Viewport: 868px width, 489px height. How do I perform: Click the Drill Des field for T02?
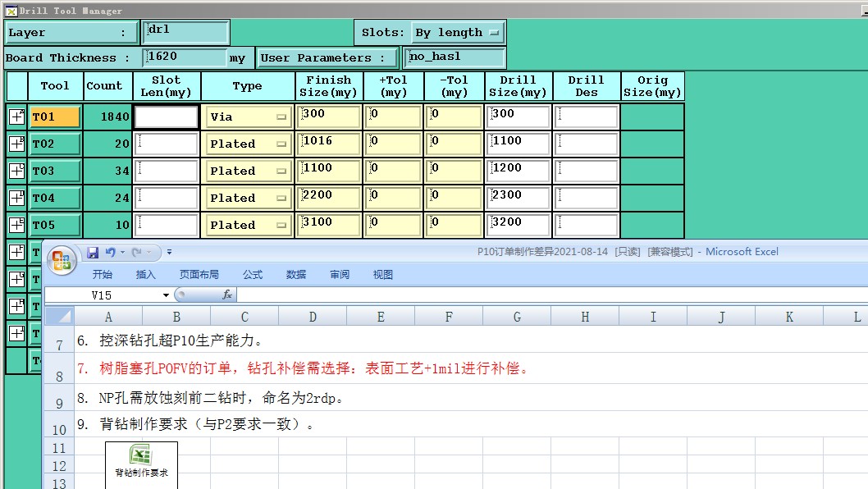click(587, 144)
